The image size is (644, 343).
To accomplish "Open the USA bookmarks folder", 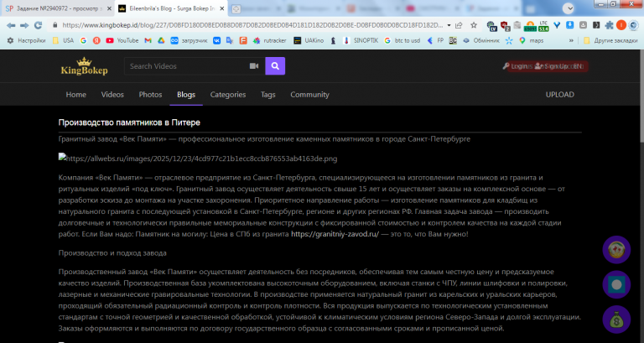I will [x=63, y=40].
